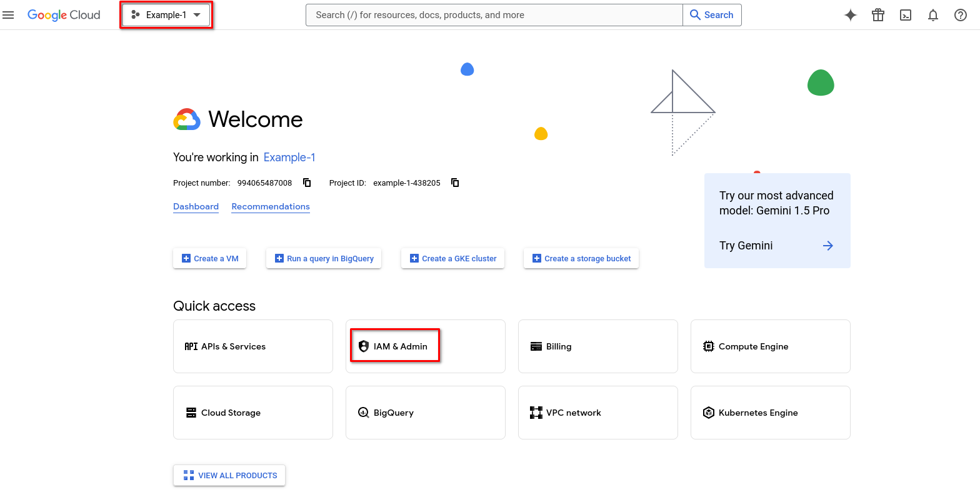Open Gemini AI sparkle icon
This screenshot has height=502, width=980.
click(x=851, y=15)
